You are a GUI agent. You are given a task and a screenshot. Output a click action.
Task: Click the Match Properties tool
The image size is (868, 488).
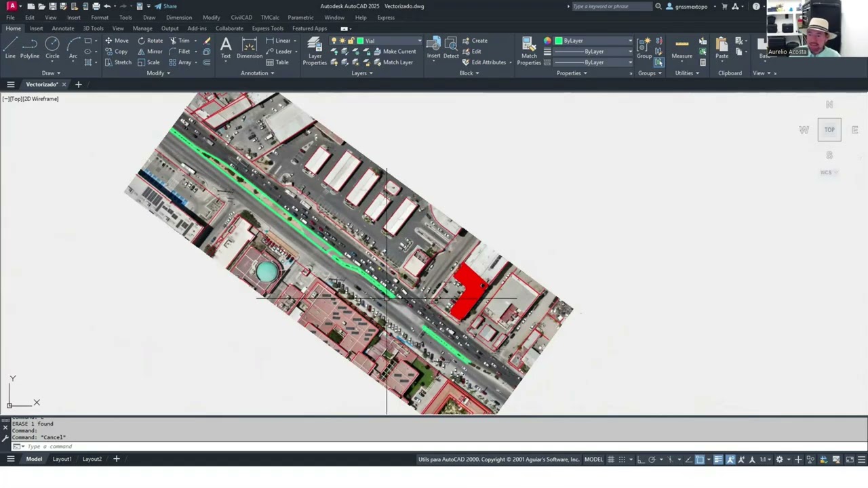529,51
